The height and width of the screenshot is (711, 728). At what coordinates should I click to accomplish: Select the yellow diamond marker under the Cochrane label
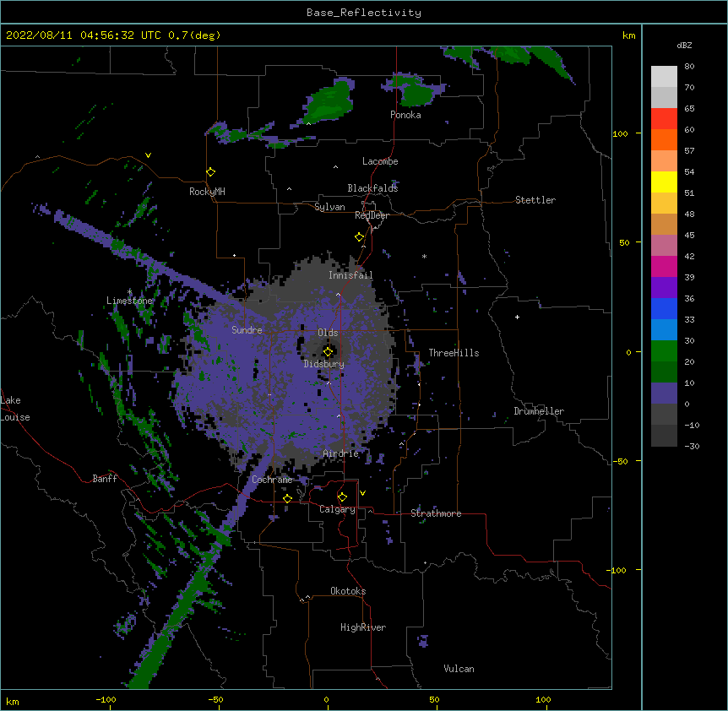click(x=287, y=498)
